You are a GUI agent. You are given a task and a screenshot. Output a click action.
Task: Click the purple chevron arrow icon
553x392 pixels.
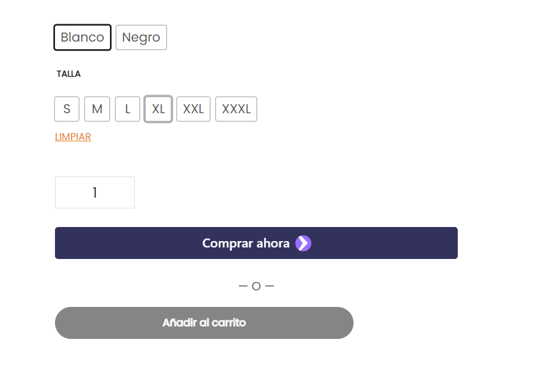(x=303, y=243)
